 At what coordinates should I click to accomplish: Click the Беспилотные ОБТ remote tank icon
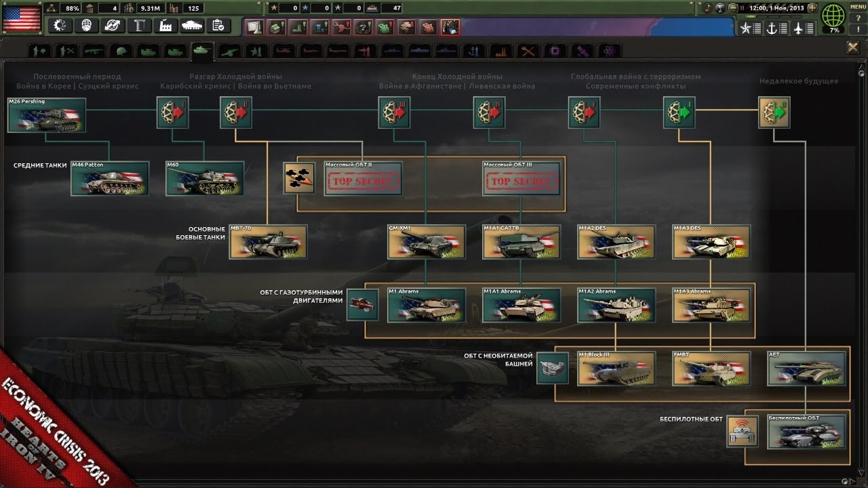click(743, 431)
